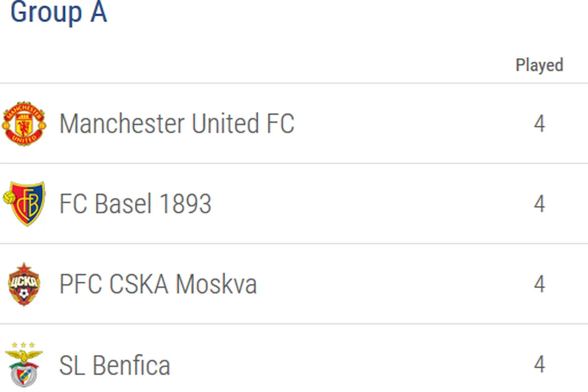Click SL Benfica's played matches figure
Image resolution: width=588 pixels, height=392 pixels.
coord(539,365)
